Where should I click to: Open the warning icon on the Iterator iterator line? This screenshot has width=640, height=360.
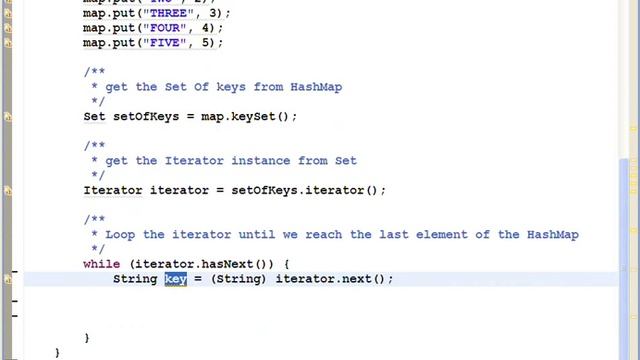(x=8, y=191)
